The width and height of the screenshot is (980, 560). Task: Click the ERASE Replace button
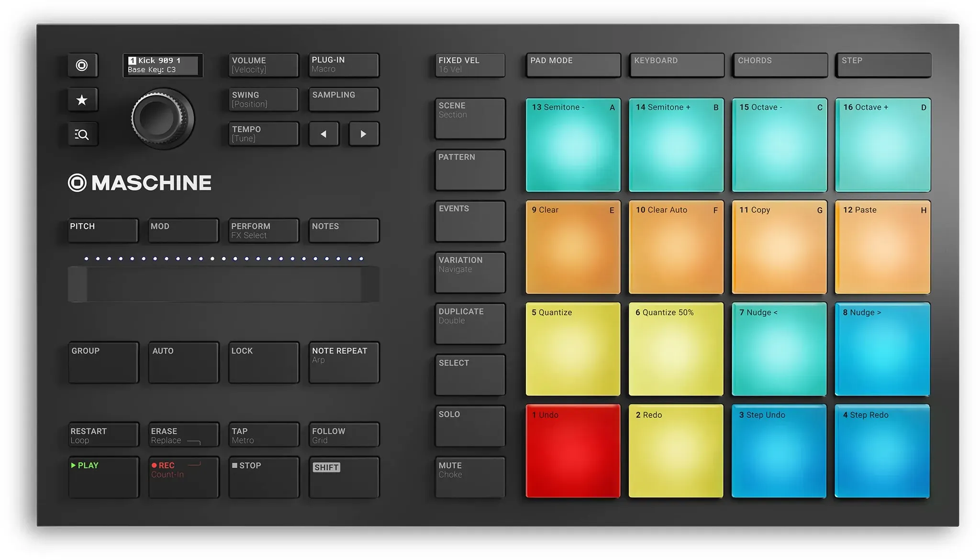click(x=184, y=435)
